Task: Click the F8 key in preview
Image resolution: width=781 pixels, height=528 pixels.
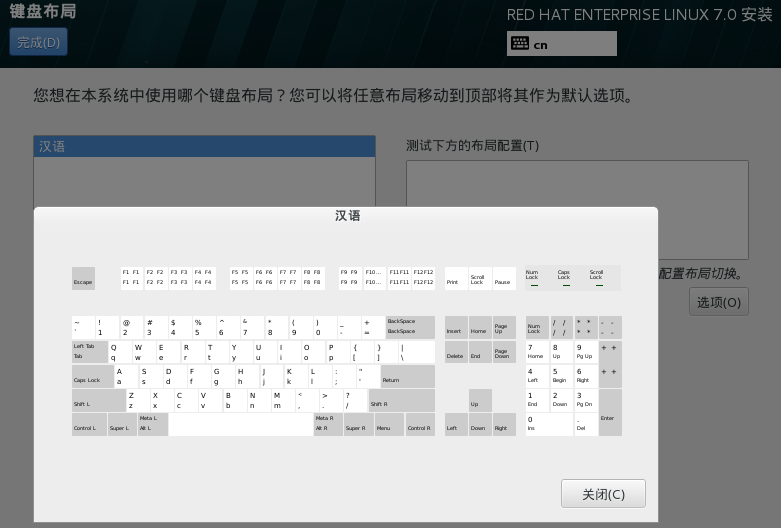Action: pyautogui.click(x=313, y=278)
